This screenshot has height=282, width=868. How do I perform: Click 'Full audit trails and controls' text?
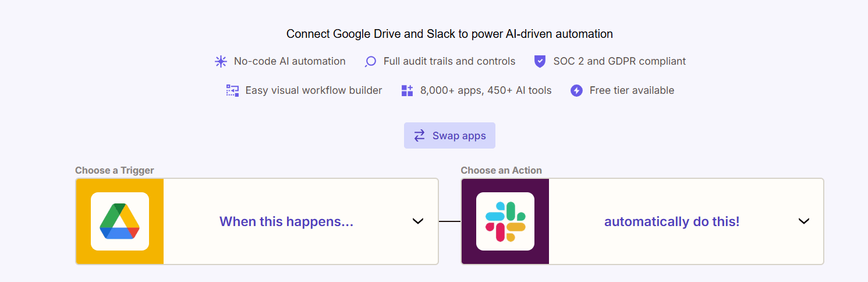coord(449,61)
